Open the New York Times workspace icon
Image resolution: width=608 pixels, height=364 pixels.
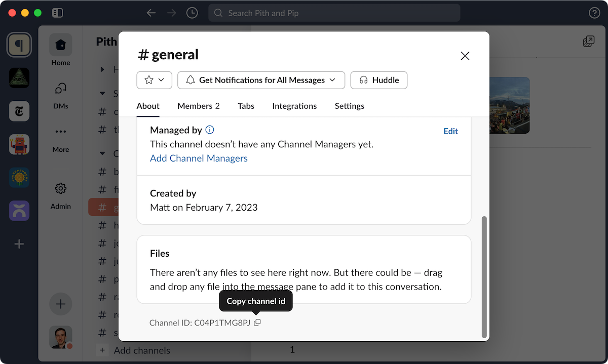tap(19, 111)
